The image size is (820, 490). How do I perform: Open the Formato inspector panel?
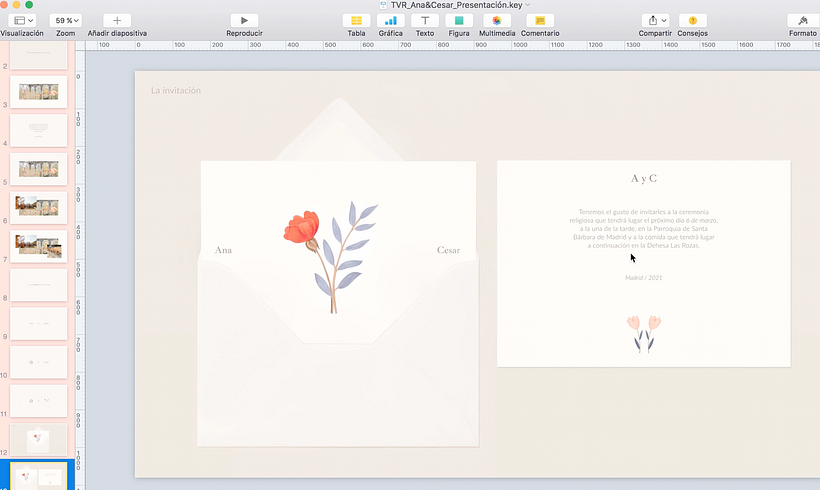pyautogui.click(x=802, y=20)
